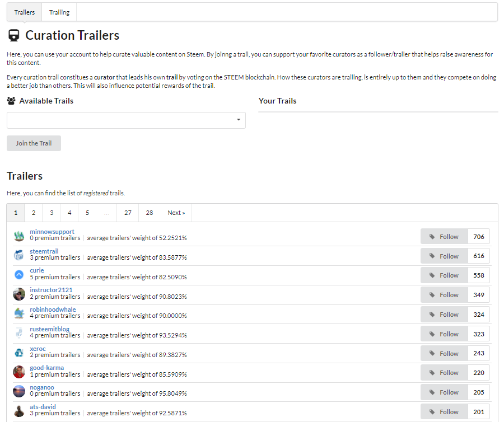The width and height of the screenshot is (504, 422).
Task: Click minnowsupport's 706 follower count
Action: [479, 237]
